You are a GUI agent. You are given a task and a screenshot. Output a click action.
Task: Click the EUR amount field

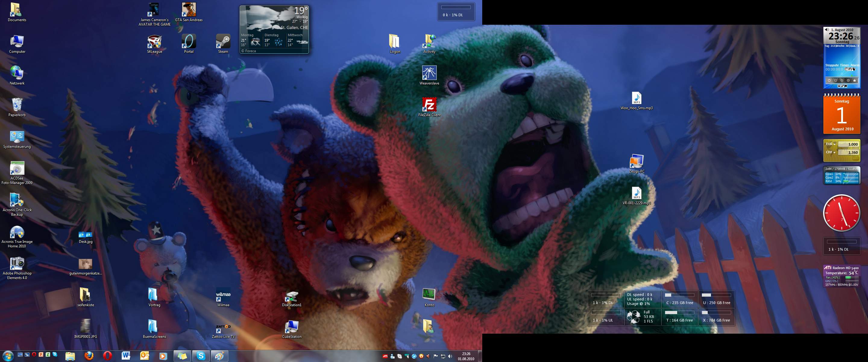pyautogui.click(x=848, y=144)
